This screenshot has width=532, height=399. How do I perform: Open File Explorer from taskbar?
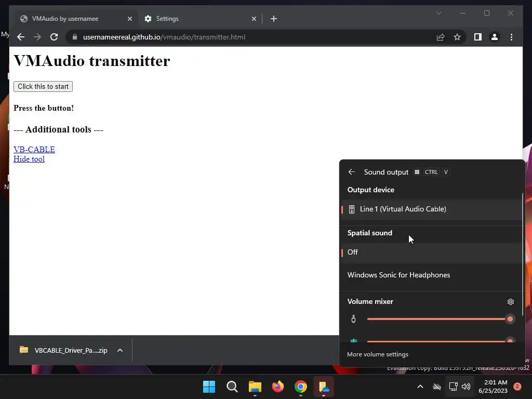click(255, 387)
